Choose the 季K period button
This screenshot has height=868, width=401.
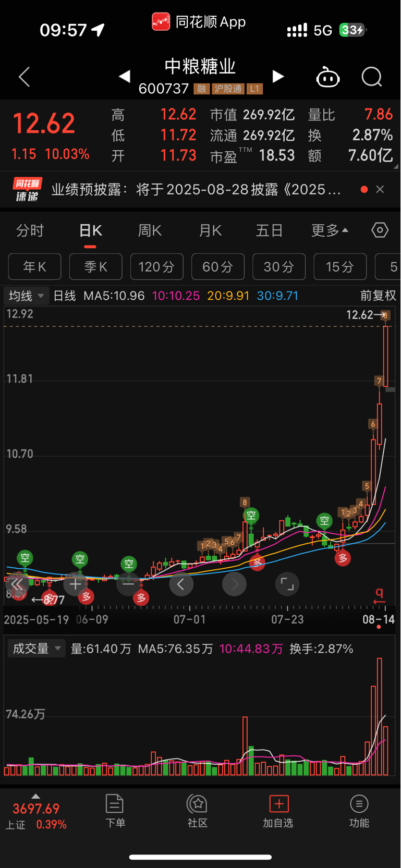[96, 267]
